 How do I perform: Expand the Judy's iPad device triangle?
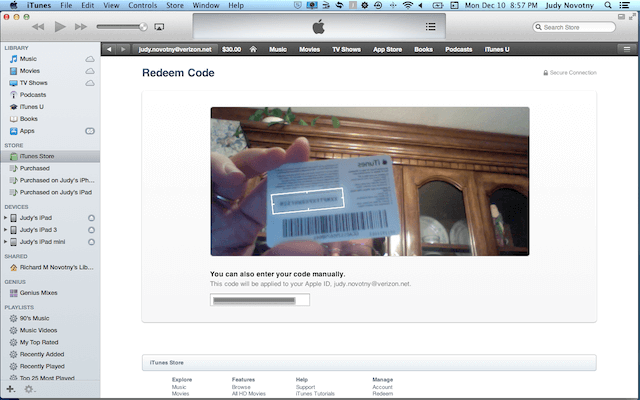(5, 218)
